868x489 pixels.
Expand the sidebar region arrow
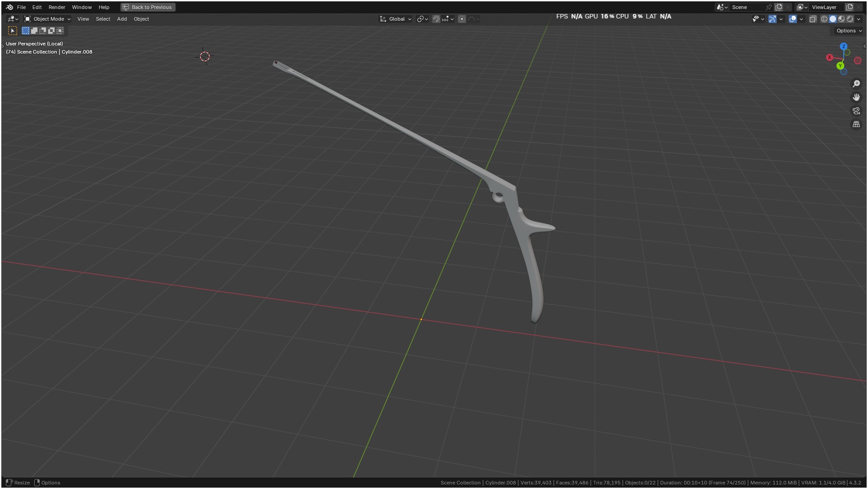[x=864, y=46]
